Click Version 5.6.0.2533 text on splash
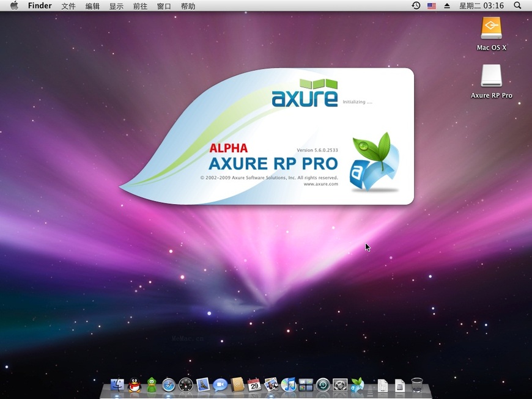This screenshot has width=532, height=399. (317, 150)
